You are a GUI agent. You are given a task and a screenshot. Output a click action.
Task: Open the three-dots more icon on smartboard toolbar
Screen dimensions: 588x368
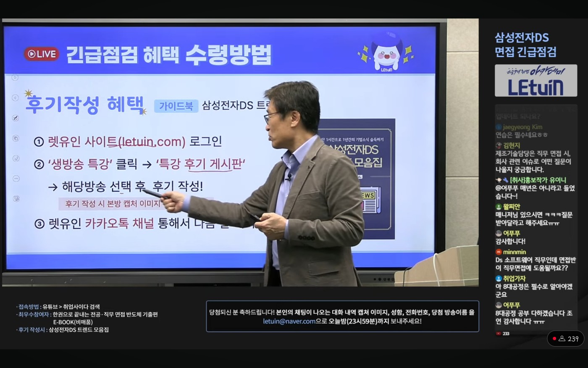click(16, 179)
